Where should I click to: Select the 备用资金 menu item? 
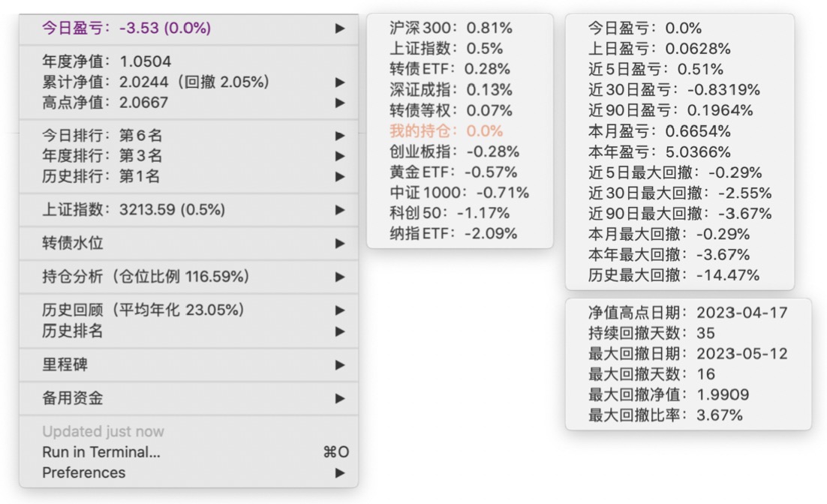coord(73,398)
